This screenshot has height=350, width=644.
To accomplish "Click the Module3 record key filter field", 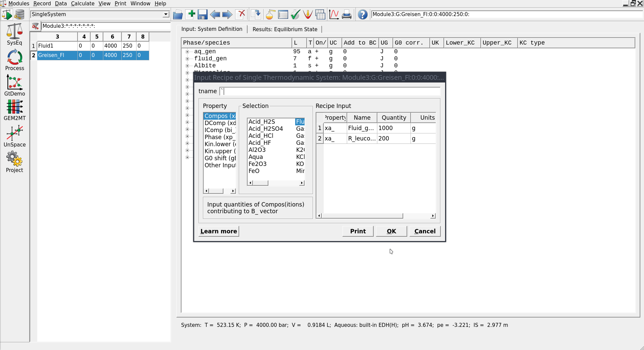I will 106,26.
